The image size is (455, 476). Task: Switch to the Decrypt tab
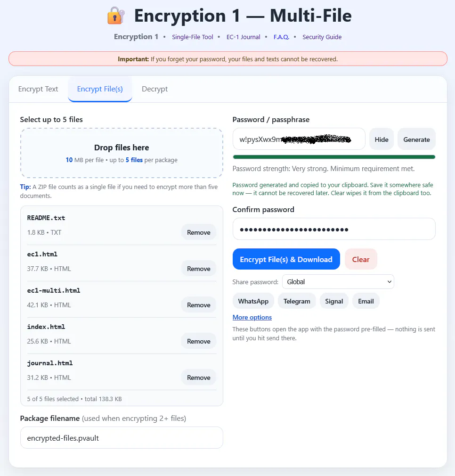pyautogui.click(x=154, y=89)
